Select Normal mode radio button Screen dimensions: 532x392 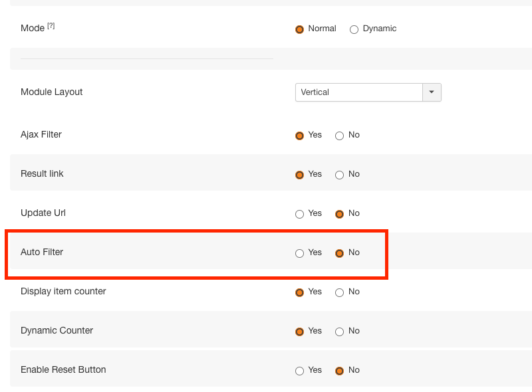click(299, 29)
